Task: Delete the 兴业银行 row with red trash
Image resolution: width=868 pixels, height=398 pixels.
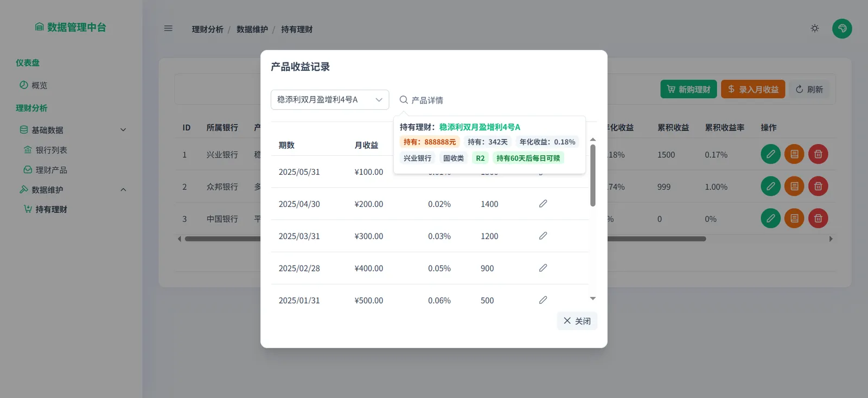Action: (818, 154)
